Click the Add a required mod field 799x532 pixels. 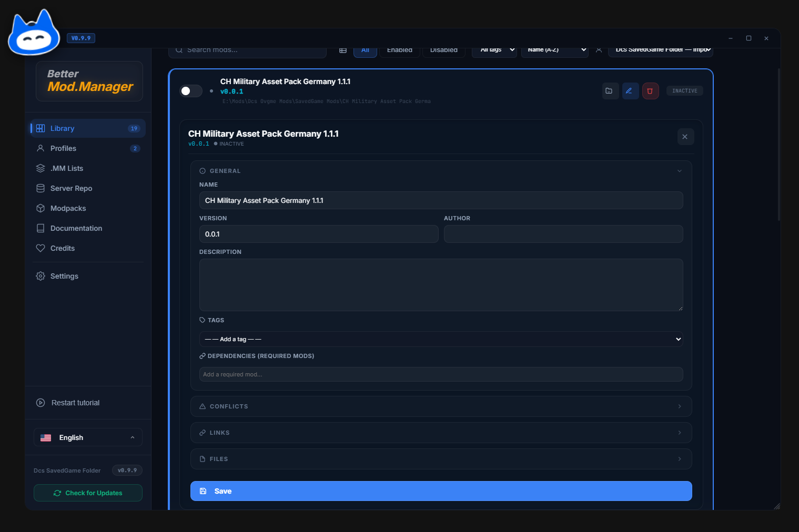point(441,374)
